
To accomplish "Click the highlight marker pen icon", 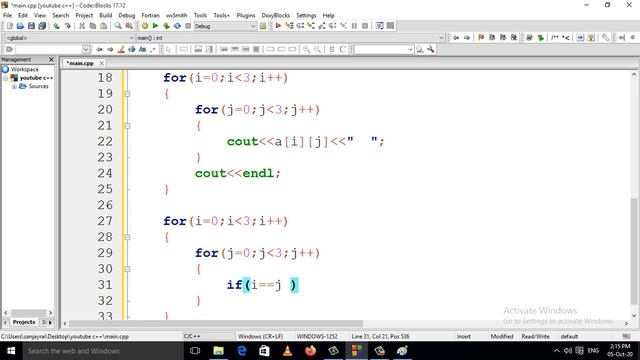I will tap(121, 49).
